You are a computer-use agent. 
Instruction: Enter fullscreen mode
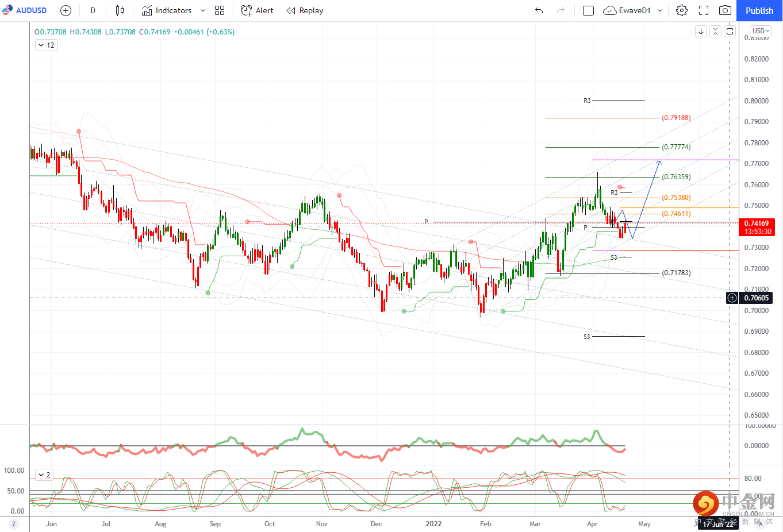coord(704,10)
